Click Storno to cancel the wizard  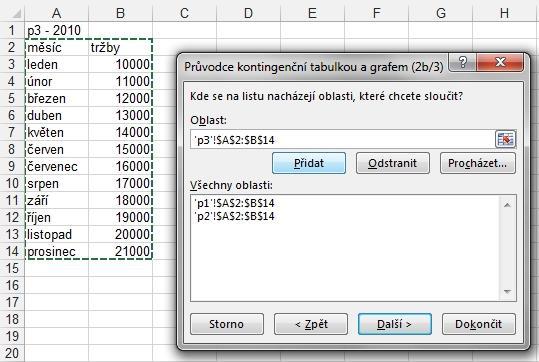(x=227, y=324)
